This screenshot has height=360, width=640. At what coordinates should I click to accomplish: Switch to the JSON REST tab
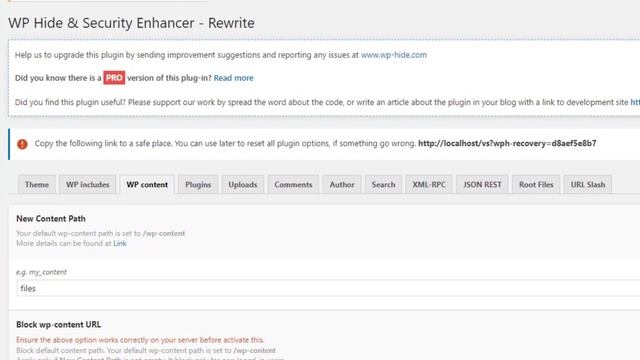(x=482, y=184)
